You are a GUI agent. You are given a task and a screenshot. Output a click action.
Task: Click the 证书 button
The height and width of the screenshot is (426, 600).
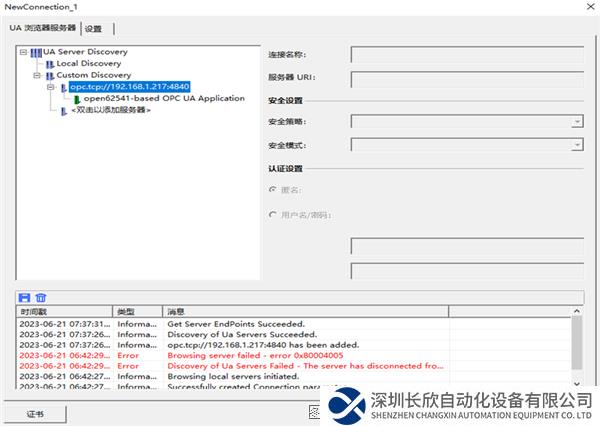(x=34, y=412)
